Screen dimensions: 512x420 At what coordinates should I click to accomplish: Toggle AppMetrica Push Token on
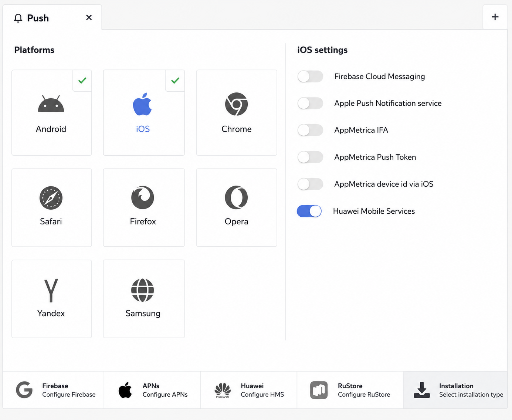pos(310,157)
